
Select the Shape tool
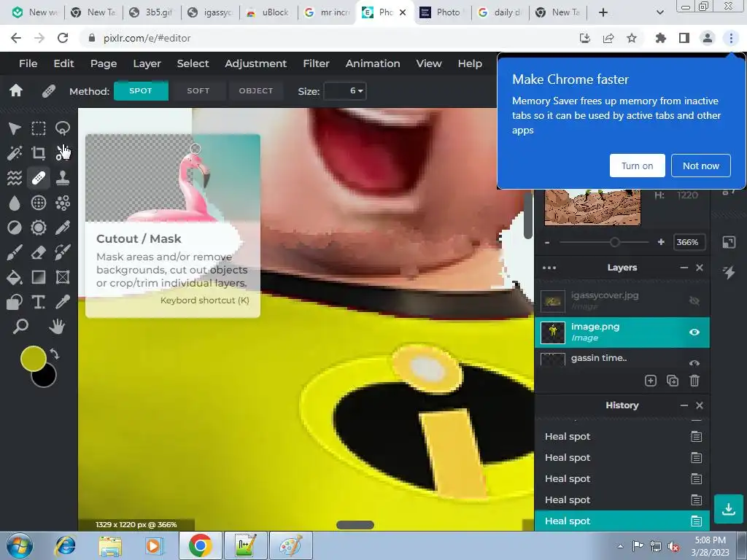pos(15,302)
